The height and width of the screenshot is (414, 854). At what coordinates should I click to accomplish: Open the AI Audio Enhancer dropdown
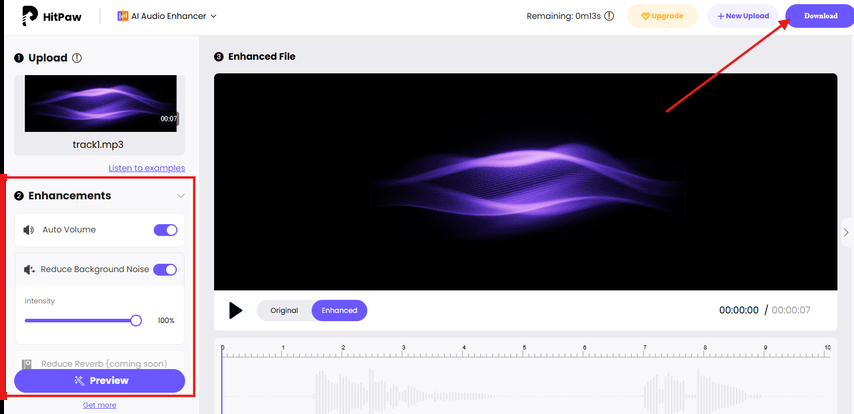click(167, 16)
